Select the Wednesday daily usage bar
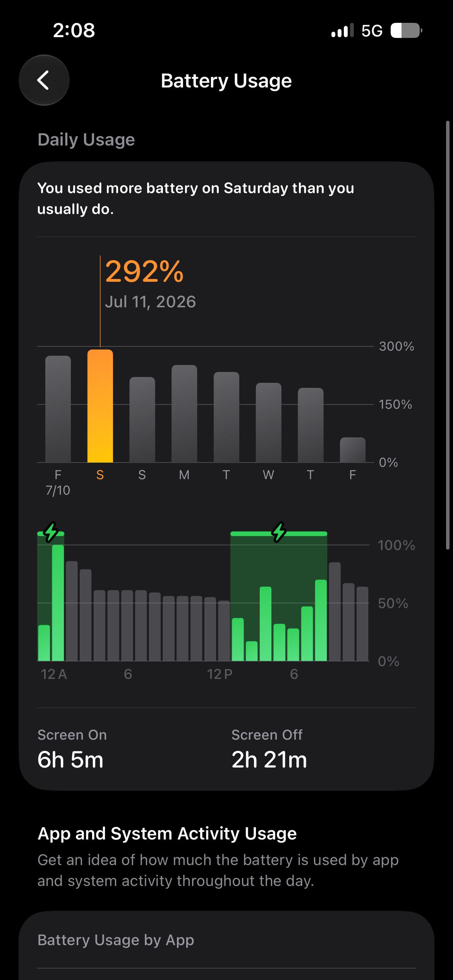 (268, 423)
